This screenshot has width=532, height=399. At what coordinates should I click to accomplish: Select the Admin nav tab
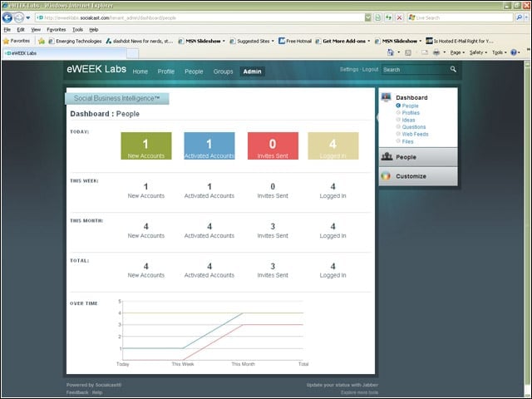[253, 71]
